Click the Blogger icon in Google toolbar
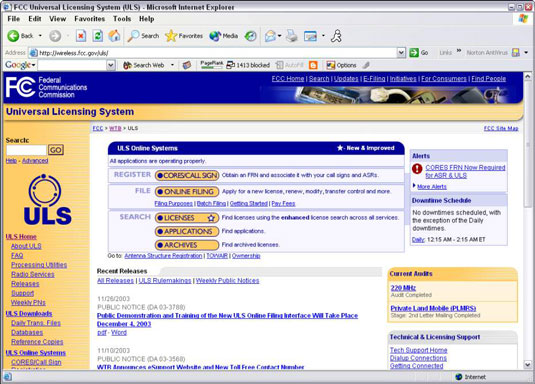Viewport: 535px width, 384px height. (313, 65)
